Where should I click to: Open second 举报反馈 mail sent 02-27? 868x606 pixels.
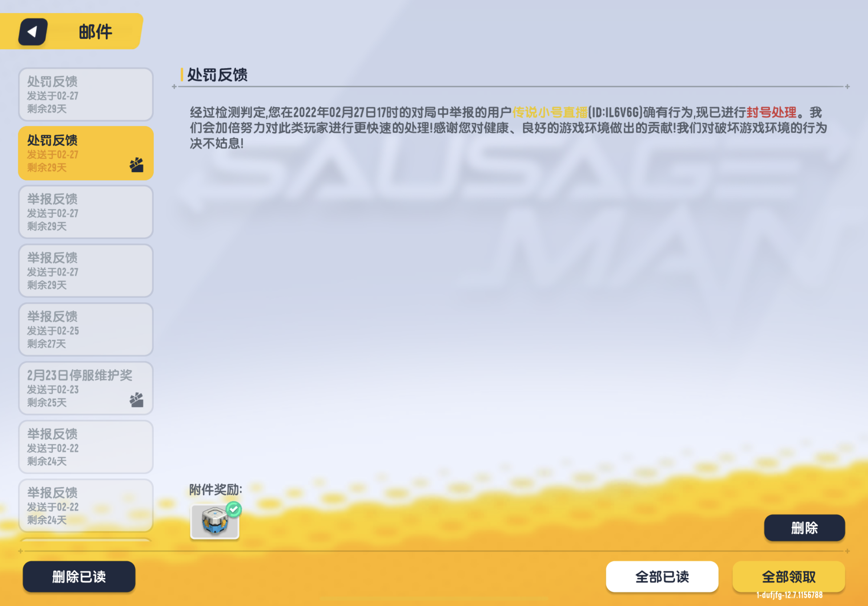(86, 271)
